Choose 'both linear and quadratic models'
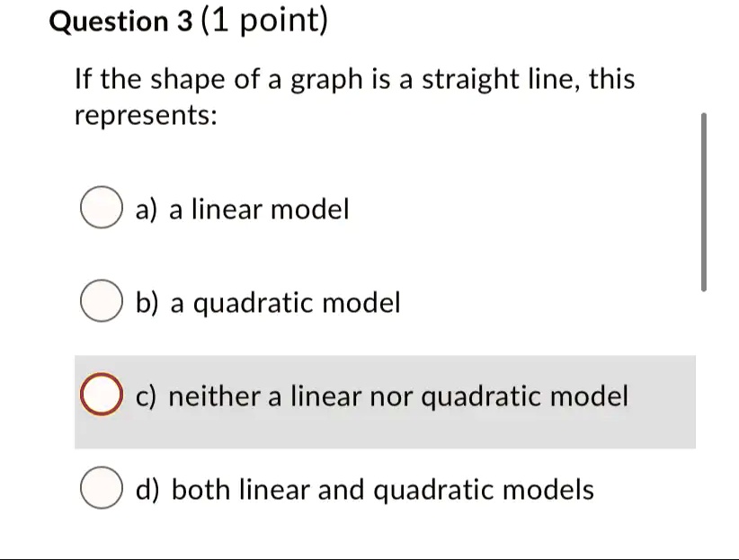Viewport: 739px width, 560px height. click(364, 490)
